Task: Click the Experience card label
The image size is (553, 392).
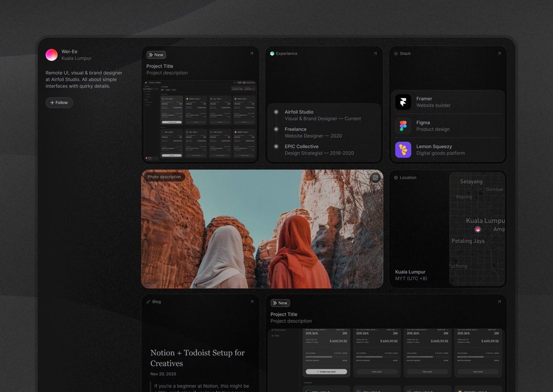Action: (287, 54)
